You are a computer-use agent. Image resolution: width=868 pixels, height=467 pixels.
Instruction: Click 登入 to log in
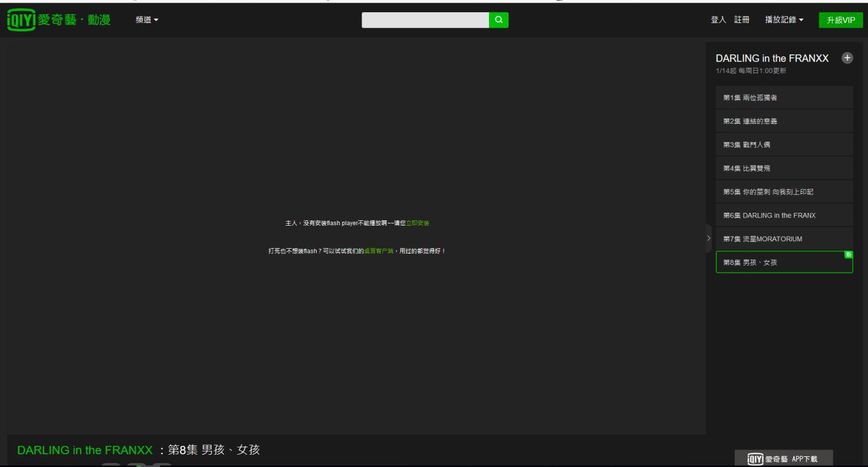pos(718,20)
